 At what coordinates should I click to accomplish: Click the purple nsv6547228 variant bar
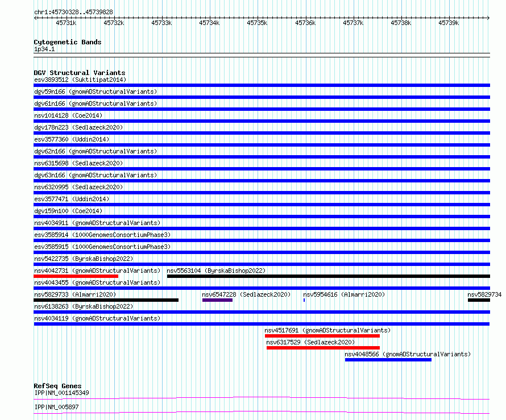[218, 300]
